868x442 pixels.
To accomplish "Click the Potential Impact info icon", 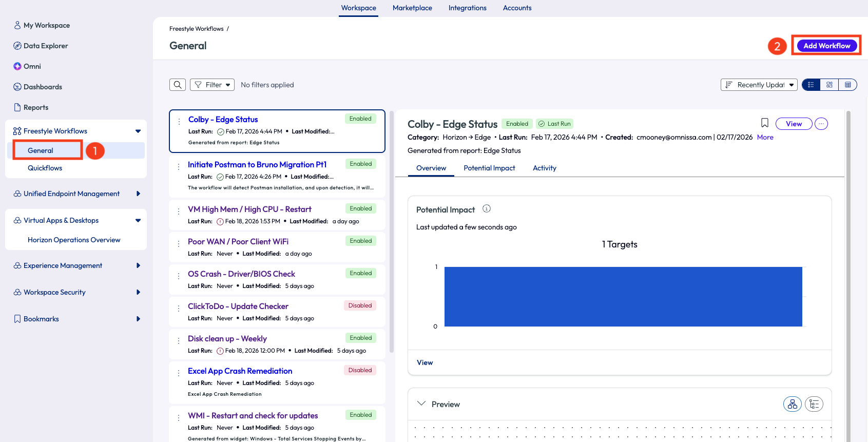I will click(x=487, y=208).
